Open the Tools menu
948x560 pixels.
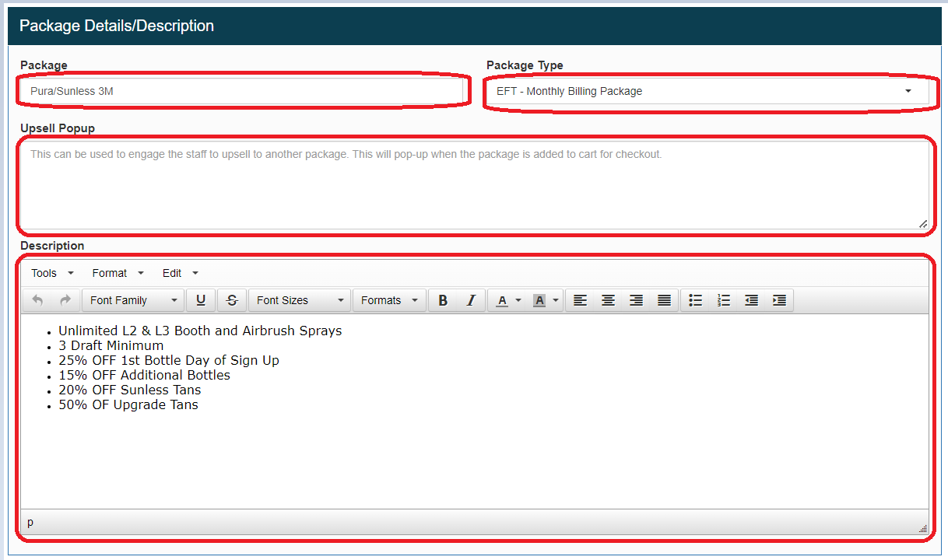52,273
